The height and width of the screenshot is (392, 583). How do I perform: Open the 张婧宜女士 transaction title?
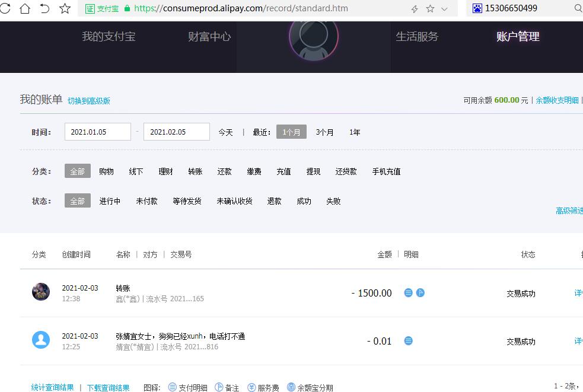[x=180, y=336]
